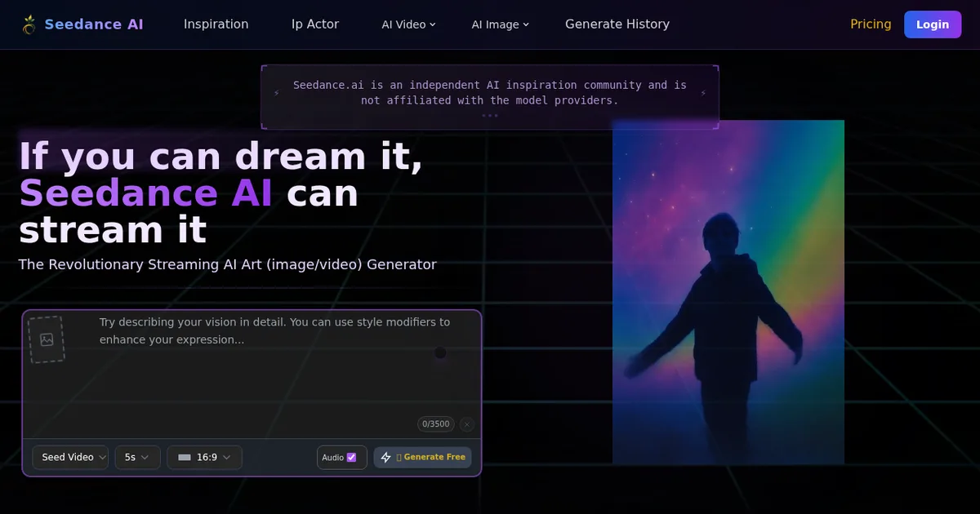Click the lightning bolt icon on Generate Free
This screenshot has height=514, width=980.
click(386, 458)
